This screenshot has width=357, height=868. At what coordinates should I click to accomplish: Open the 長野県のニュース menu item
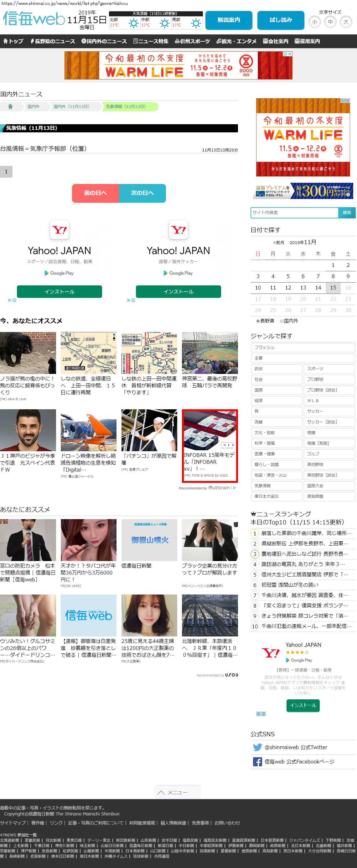(53, 41)
